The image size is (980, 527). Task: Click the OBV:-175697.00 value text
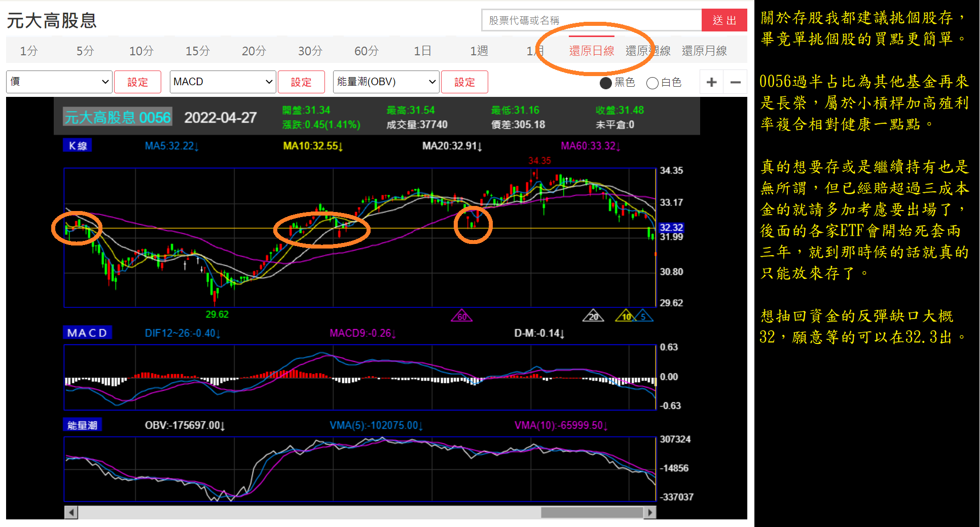185,425
